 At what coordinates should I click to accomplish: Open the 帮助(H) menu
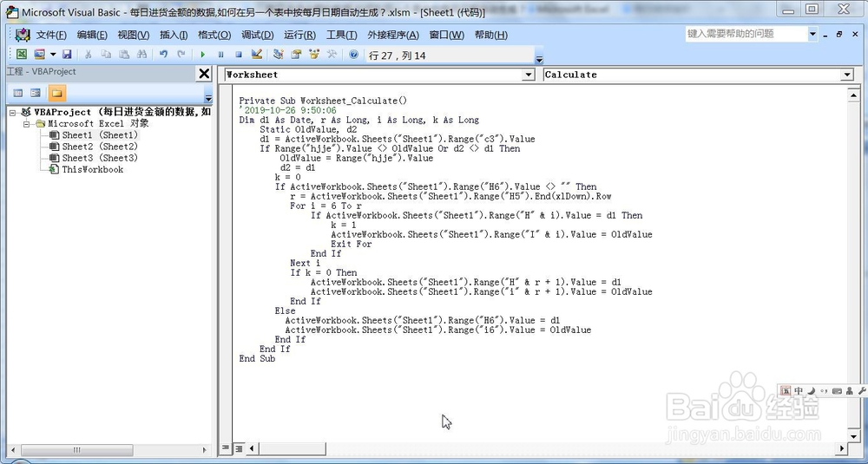tap(491, 35)
